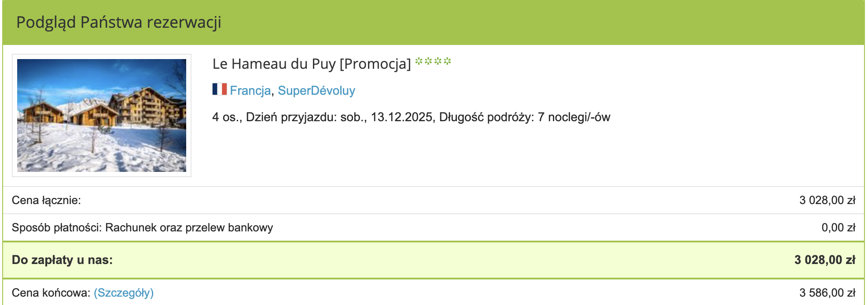Click the snowy chalet thumbnail image

tap(102, 115)
